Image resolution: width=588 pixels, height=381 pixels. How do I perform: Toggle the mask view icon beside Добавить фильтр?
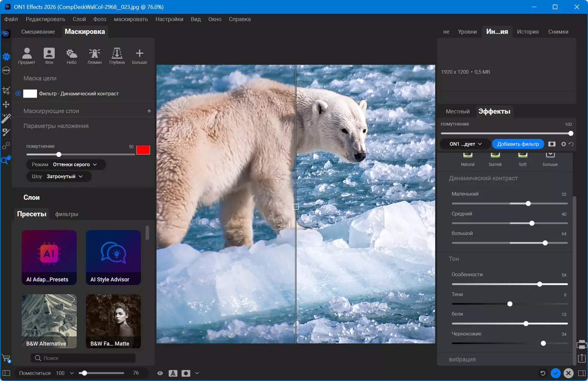pos(552,144)
